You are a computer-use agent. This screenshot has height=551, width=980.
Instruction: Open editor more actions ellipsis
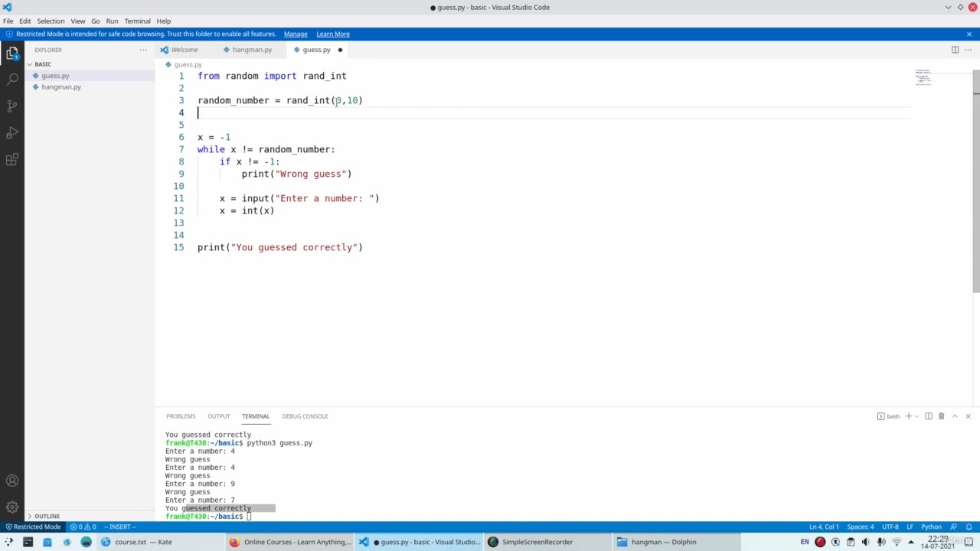click(x=969, y=50)
